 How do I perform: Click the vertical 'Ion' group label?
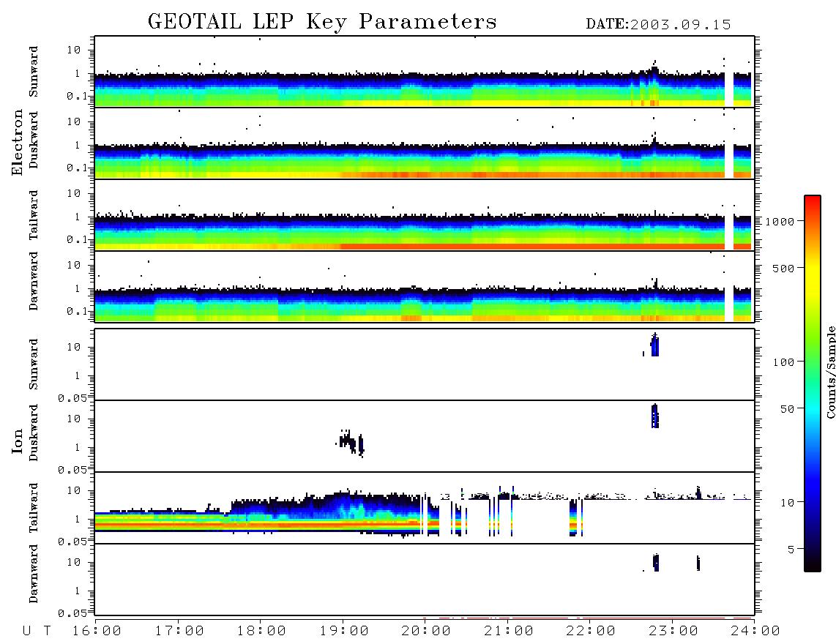click(x=18, y=441)
